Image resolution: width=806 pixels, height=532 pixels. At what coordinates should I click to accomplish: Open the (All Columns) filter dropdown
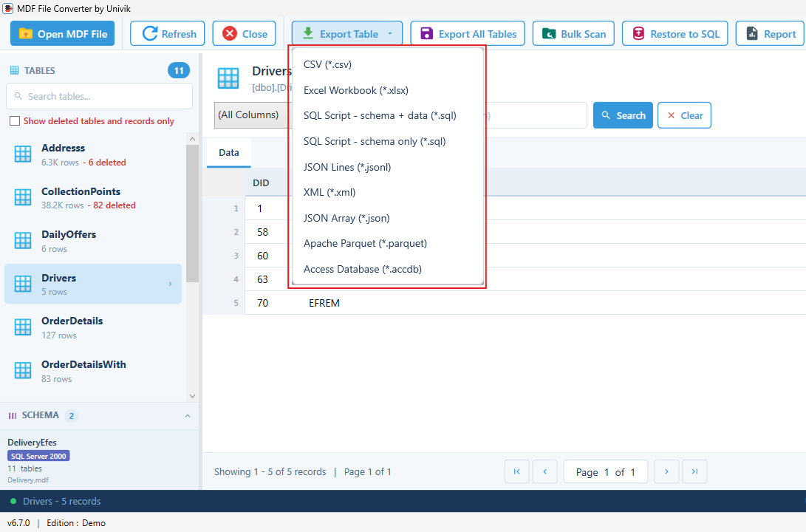pyautogui.click(x=251, y=115)
